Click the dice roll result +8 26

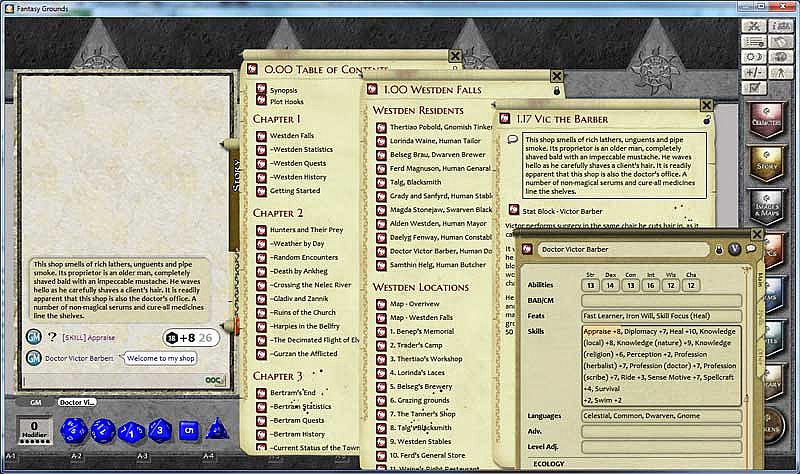(x=191, y=337)
